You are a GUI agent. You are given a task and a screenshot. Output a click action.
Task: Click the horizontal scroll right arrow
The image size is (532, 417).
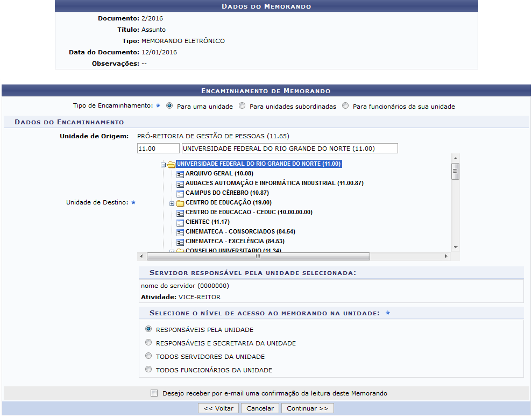click(446, 257)
